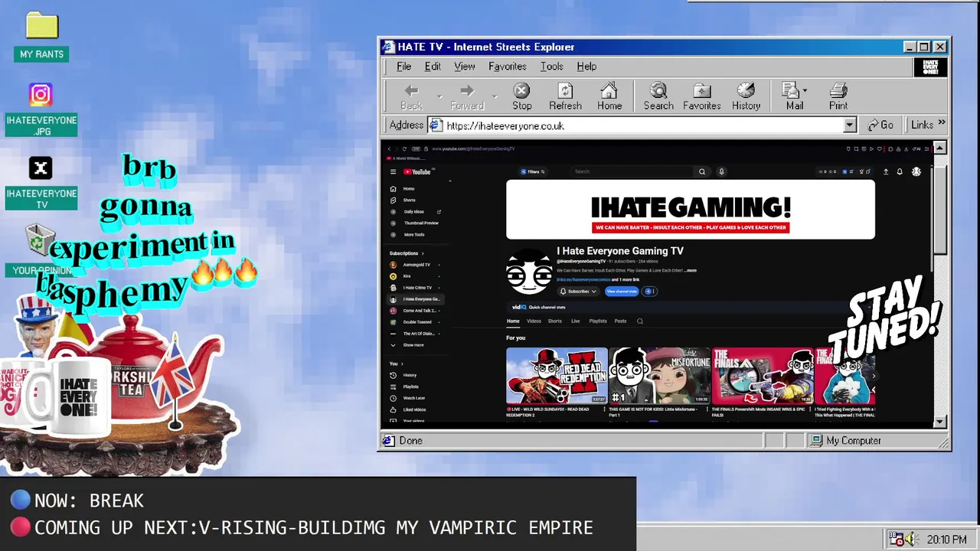Image resolution: width=980 pixels, height=551 pixels.
Task: Click the YouTube upload arrow icon
Action: tap(886, 171)
